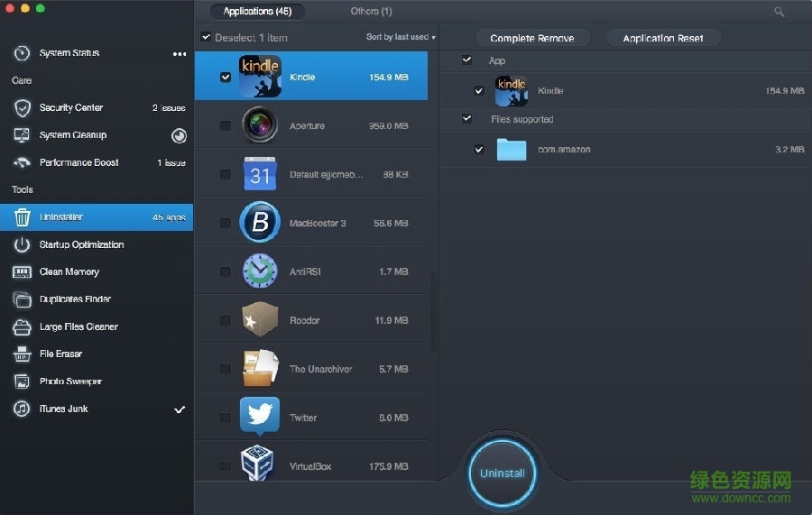Click the '1 issue' Performance Boost label
812x515 pixels.
tap(171, 162)
